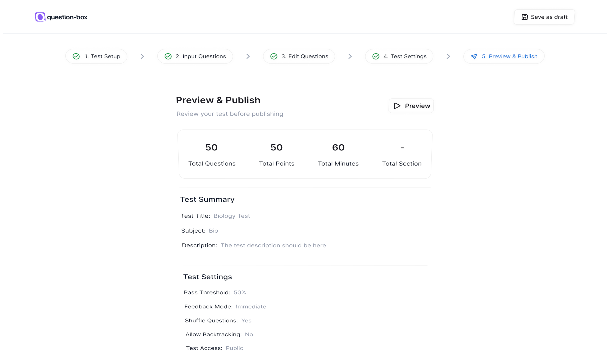Click the question-box brand name text
This screenshot has width=610, height=364.
click(x=67, y=17)
